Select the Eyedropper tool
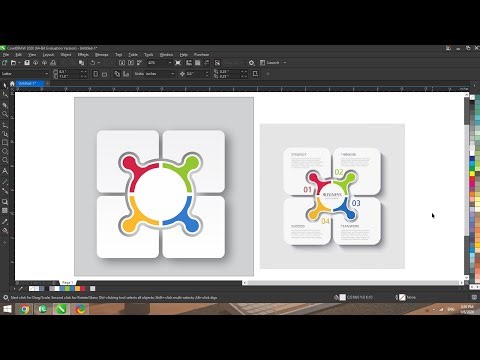480x360 pixels. [x=5, y=222]
